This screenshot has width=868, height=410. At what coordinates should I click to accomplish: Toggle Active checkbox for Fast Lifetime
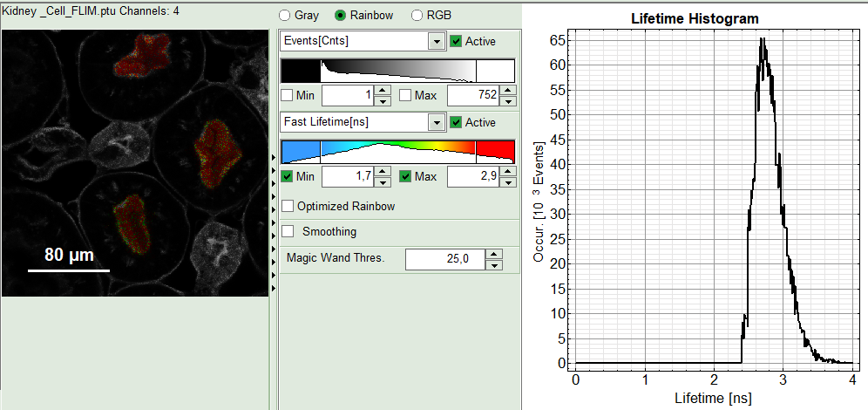pyautogui.click(x=456, y=122)
